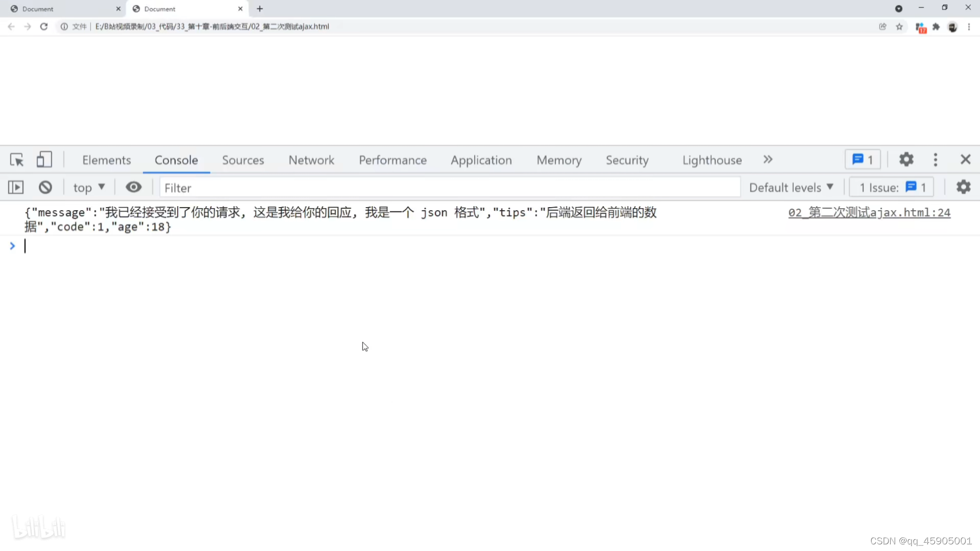Close the DevTools panel
This screenshot has width=980, height=551.
point(965,160)
